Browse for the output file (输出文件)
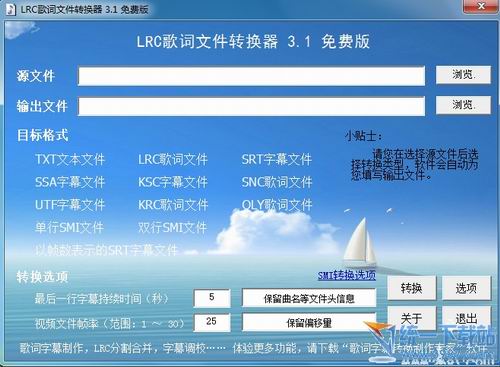Screen dimensions: 500x367 [463, 105]
